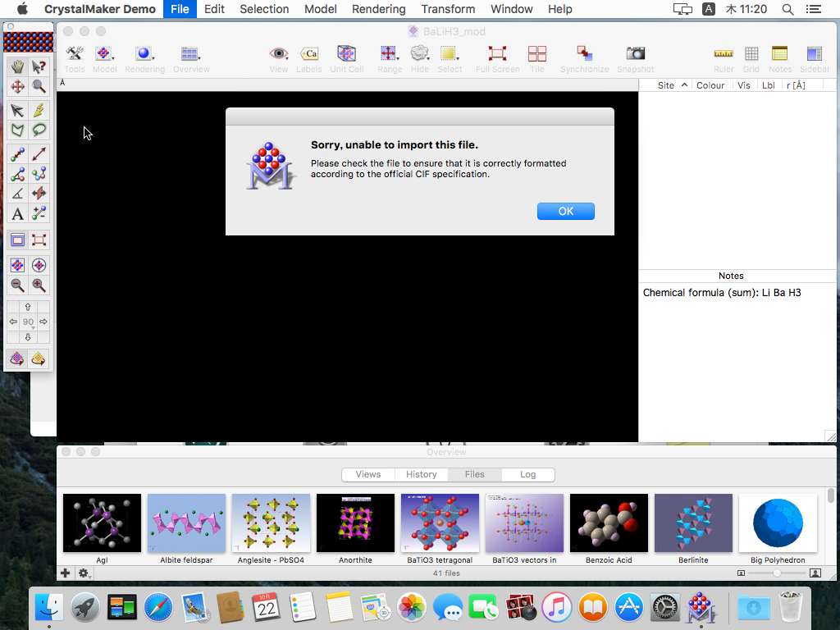
Task: Switch to the History tab in Overview
Action: click(421, 475)
